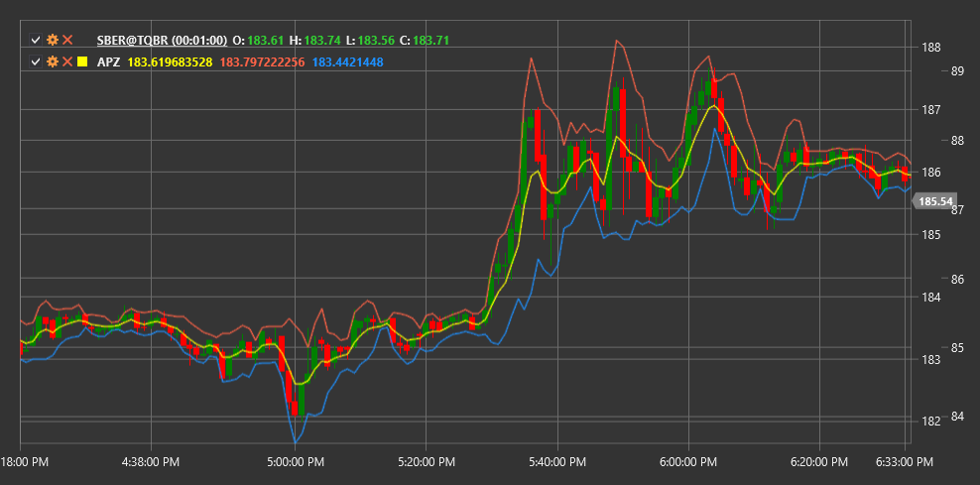
Task: Click the APZ indicator label
Action: 107,61
